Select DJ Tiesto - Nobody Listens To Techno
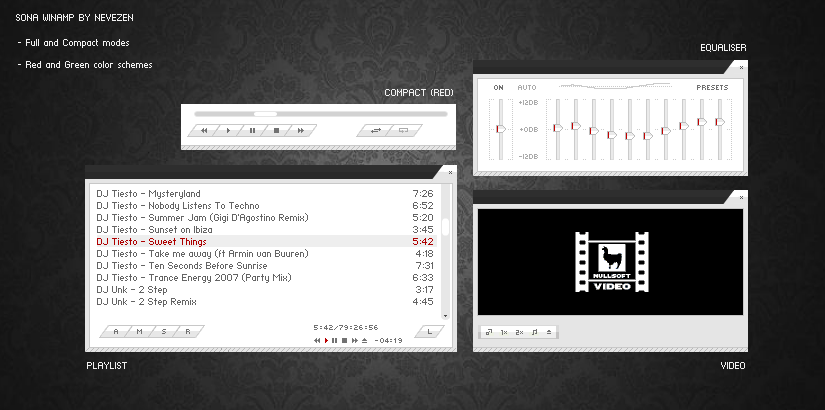Image resolution: width=825 pixels, height=410 pixels. (x=265, y=206)
